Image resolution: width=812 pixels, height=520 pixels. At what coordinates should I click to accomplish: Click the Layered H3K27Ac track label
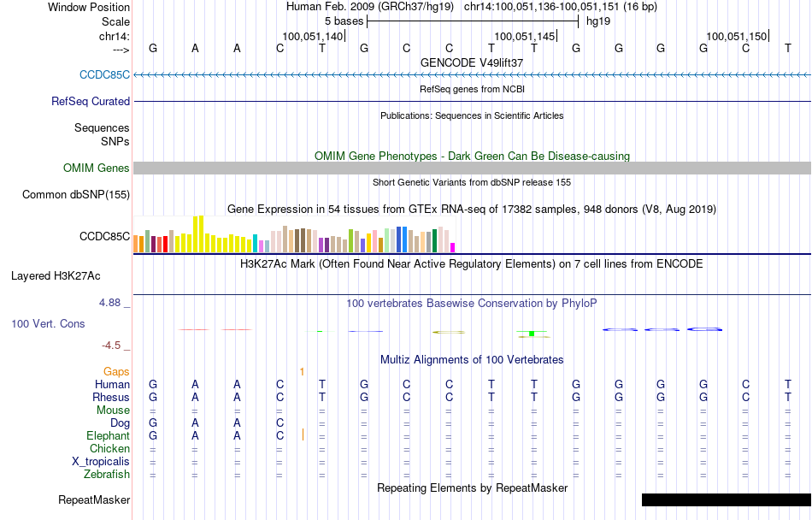pos(56,276)
